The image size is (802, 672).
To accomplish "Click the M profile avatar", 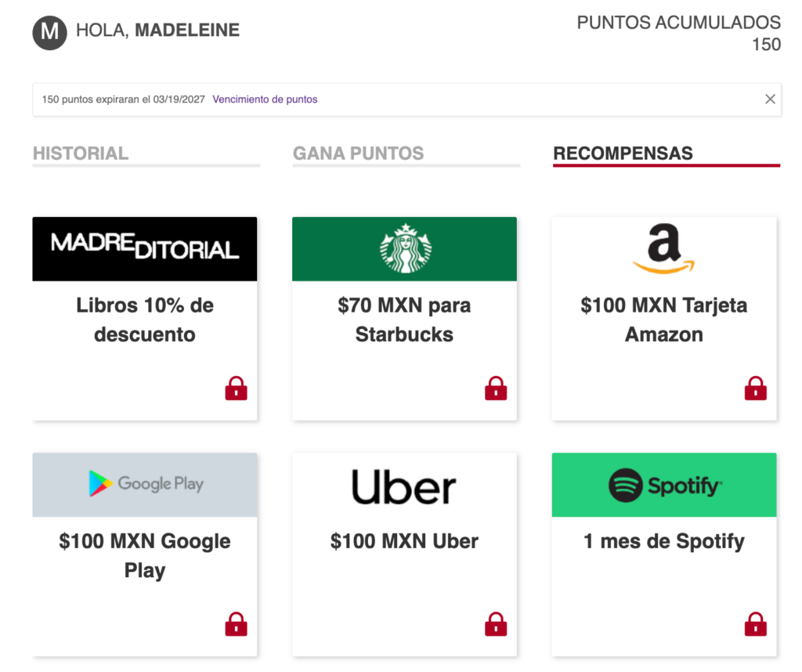I will [49, 33].
